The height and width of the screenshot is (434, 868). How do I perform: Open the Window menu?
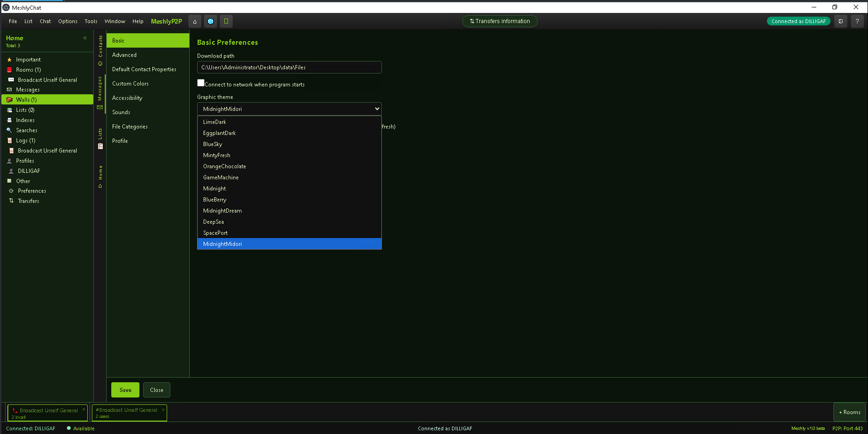coord(115,21)
